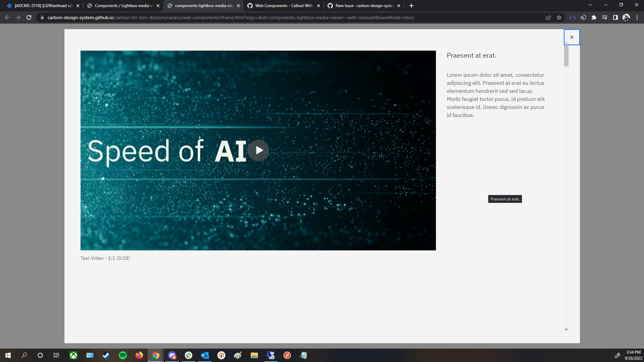Open Chrome's three-dot menu

637,17
